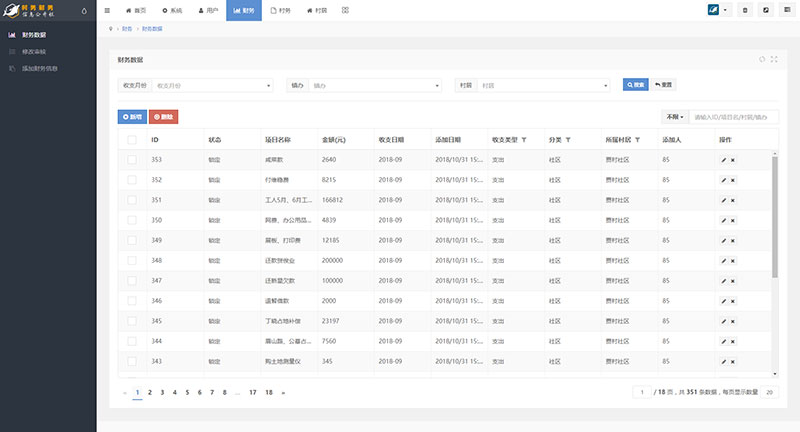Delete row 348 using the X icon
The width and height of the screenshot is (800, 432).
point(733,261)
